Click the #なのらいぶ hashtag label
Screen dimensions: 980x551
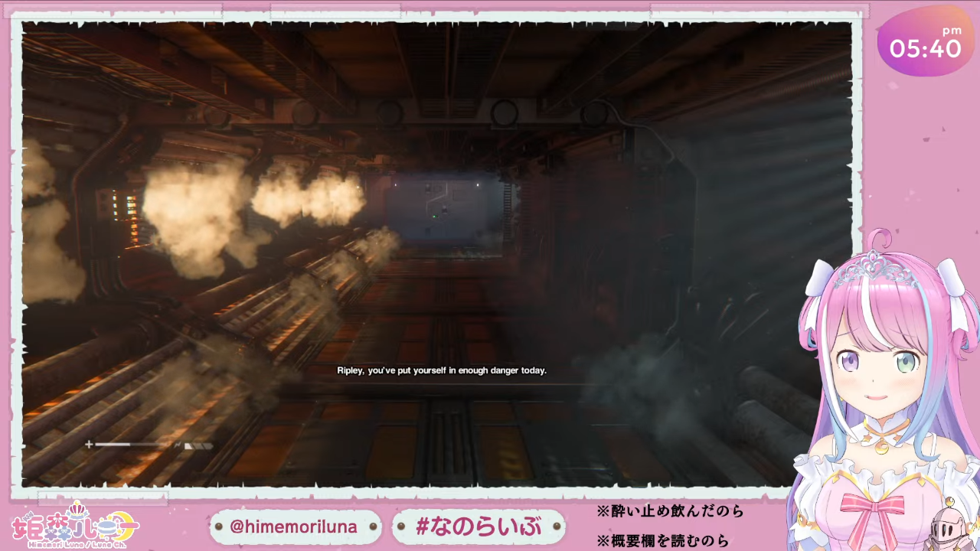pos(478,527)
